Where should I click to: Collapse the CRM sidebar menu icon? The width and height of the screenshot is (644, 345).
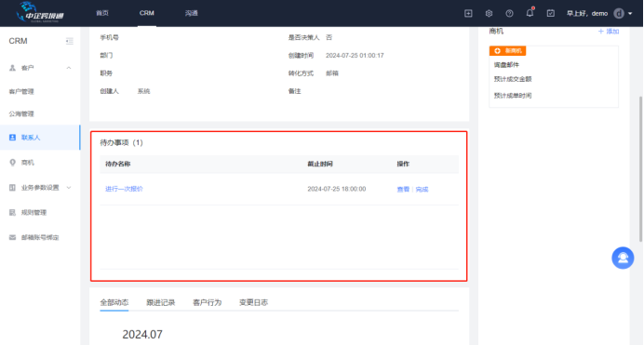70,41
